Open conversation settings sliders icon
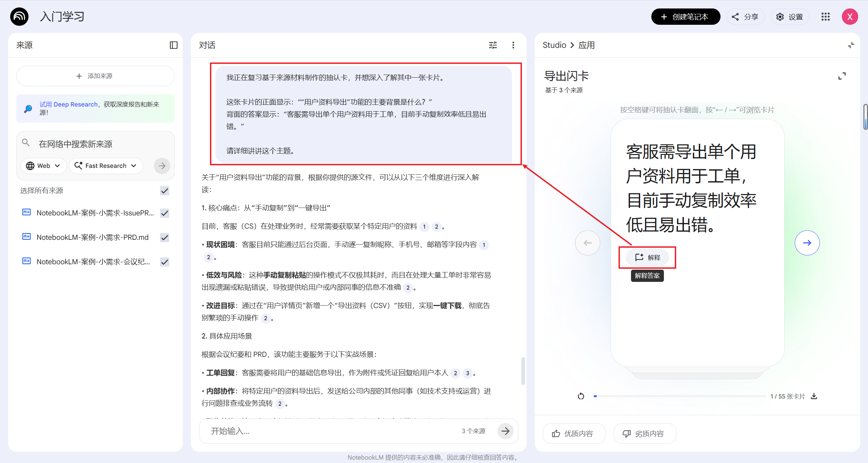 493,45
